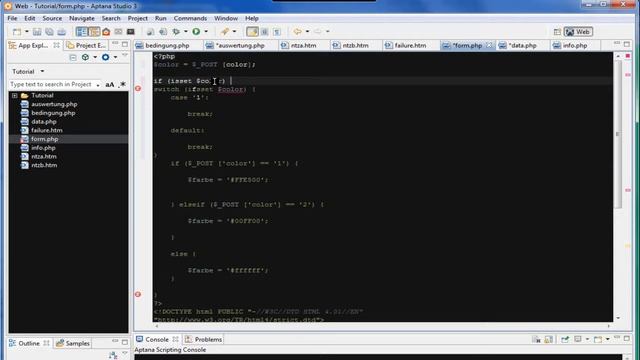
Task: Click the blue gear icon in App Explorer
Action: coord(105,58)
